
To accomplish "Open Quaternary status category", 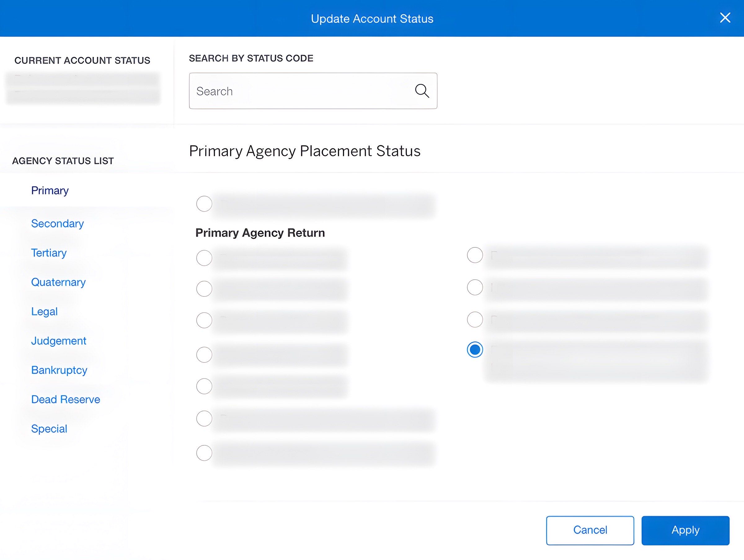I will point(58,282).
